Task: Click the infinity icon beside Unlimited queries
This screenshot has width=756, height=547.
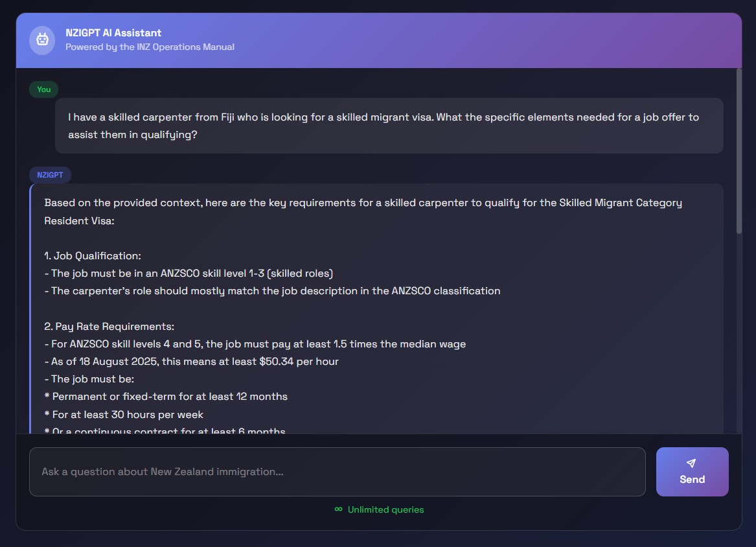Action: coord(338,509)
